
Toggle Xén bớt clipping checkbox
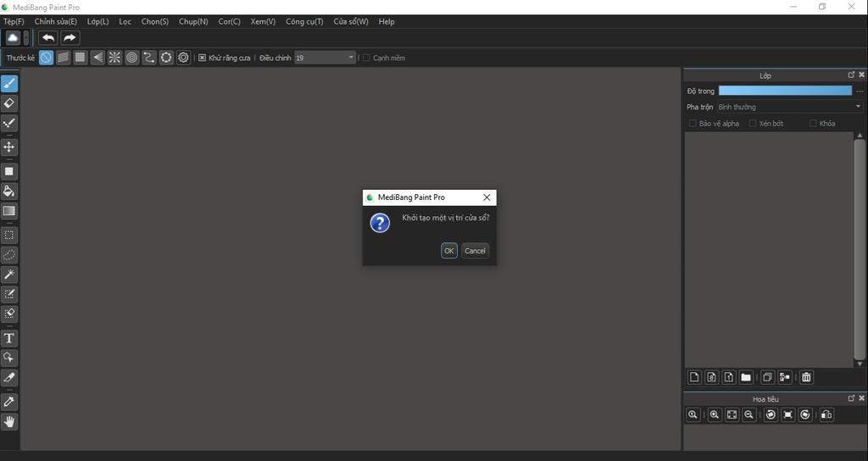(x=753, y=124)
